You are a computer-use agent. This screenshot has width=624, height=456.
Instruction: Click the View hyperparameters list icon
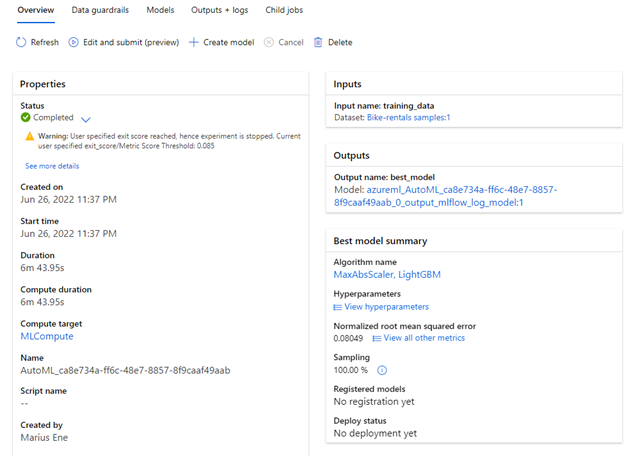tap(338, 307)
